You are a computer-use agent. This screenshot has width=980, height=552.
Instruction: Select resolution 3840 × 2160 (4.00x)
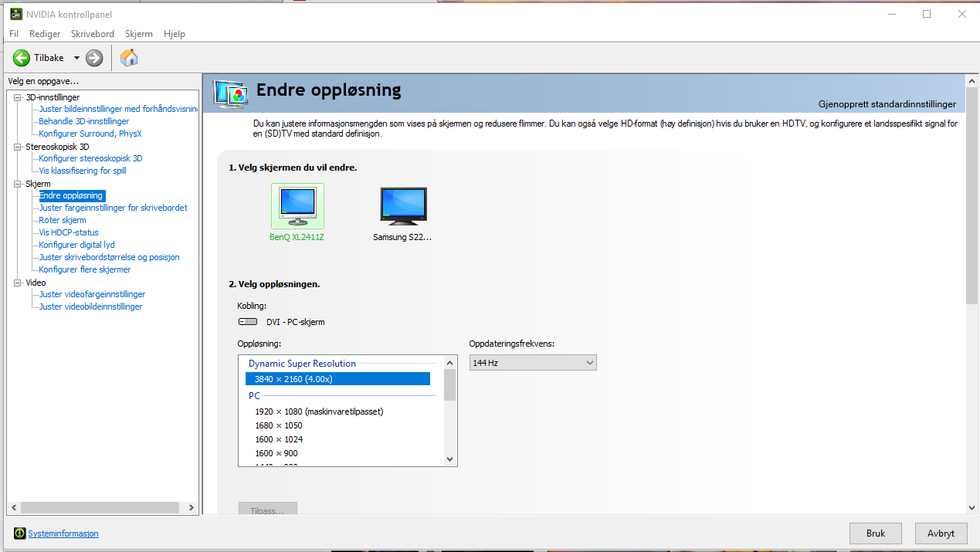coord(337,379)
